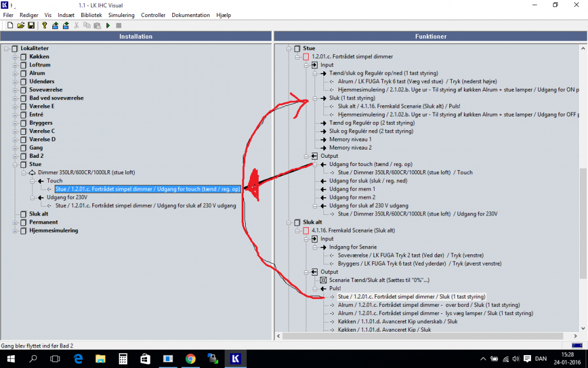Screen dimensions: 588x368
Task: Select the highlighted Udgang for touch link entry
Action: pyautogui.click(x=147, y=190)
